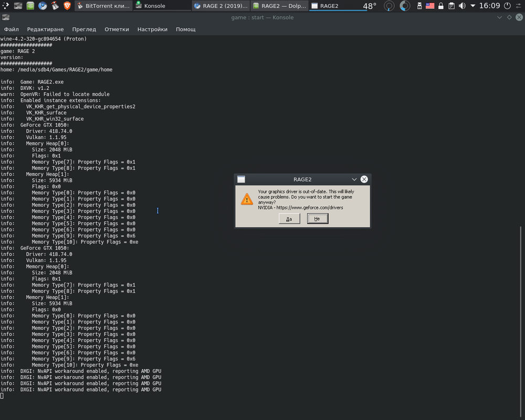This screenshot has width=525, height=420.
Task: Open the second circular usage monitor widget
Action: [405, 6]
